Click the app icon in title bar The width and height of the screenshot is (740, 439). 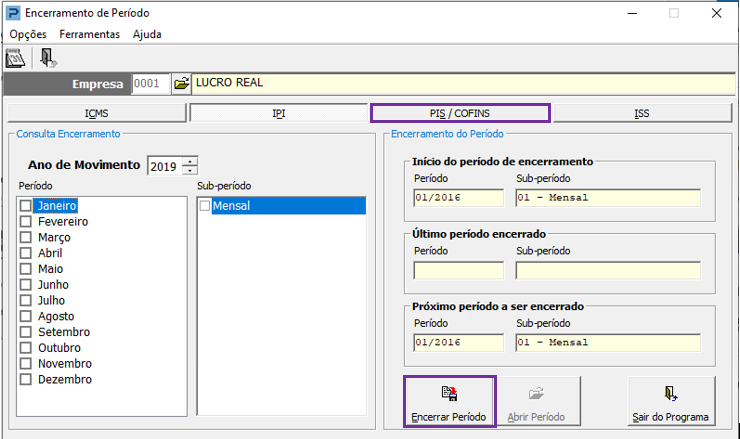point(13,13)
